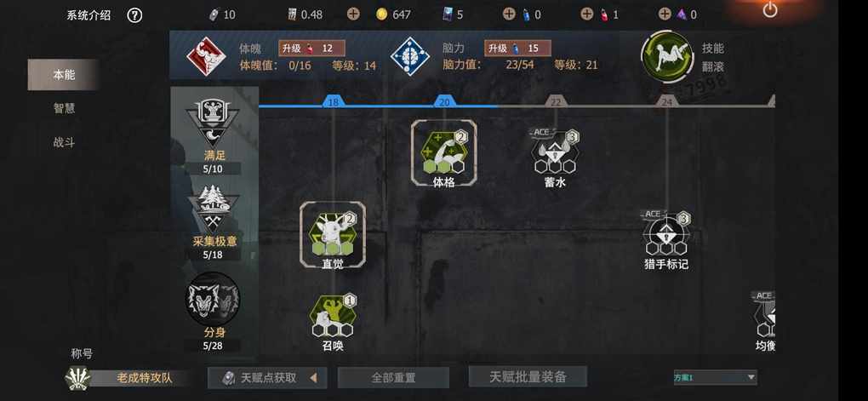Select the 蓄水 ACE talent icon
868x401 pixels.
coord(555,152)
